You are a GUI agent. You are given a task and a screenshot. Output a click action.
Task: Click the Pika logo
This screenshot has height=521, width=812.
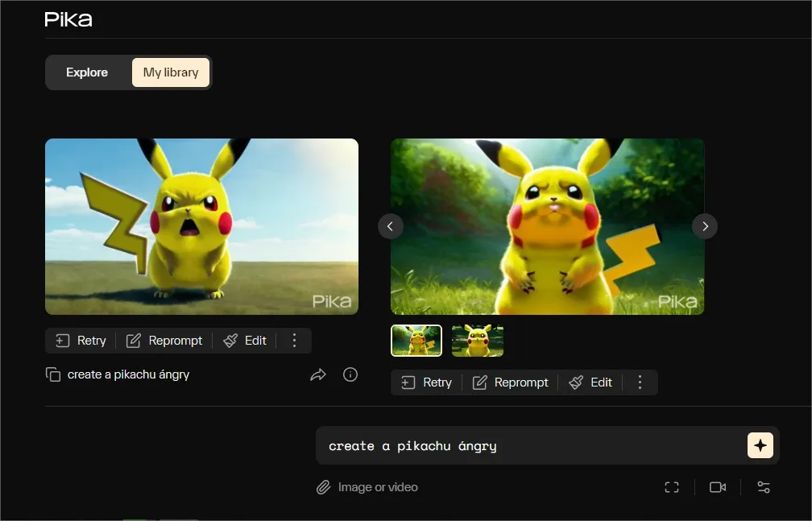pyautogui.click(x=68, y=19)
